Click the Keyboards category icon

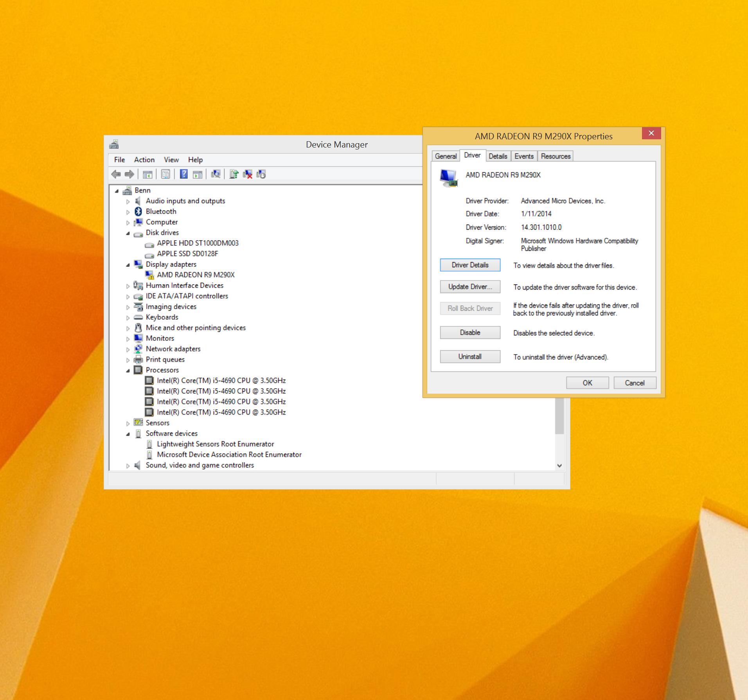pyautogui.click(x=138, y=317)
